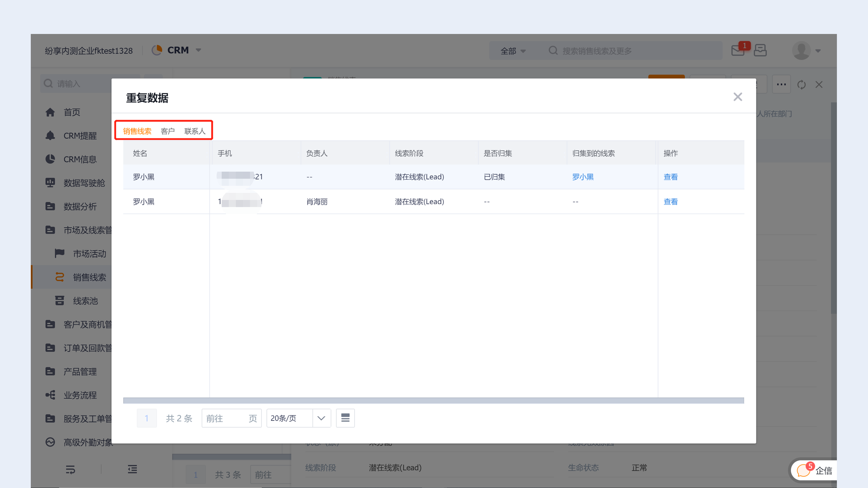Click the refresh icon in detail panel
Viewport: 868px width, 488px height.
click(x=801, y=84)
